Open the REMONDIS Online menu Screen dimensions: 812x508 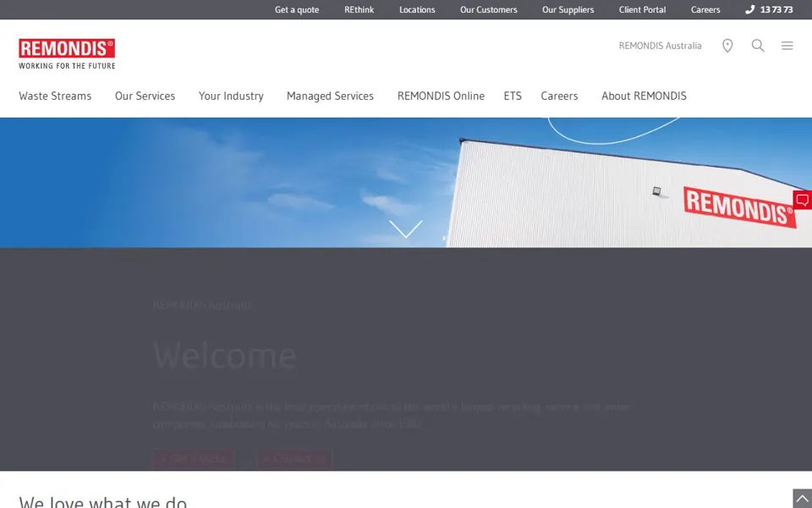(x=441, y=96)
